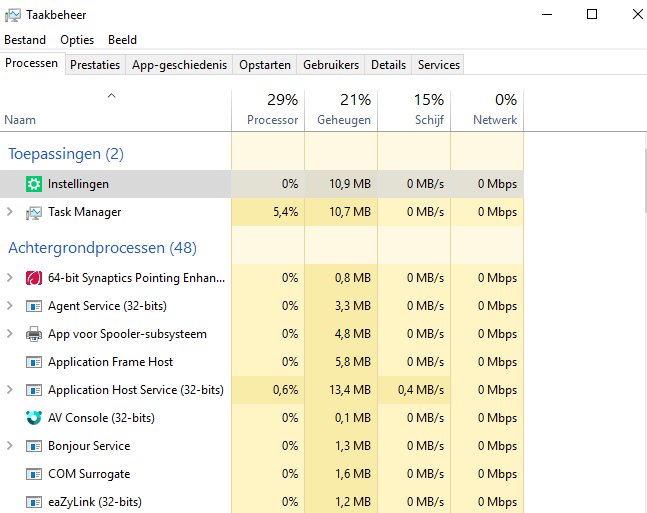Select the COM Surrogate row
Viewport: 647px width, 513px height.
[262, 474]
